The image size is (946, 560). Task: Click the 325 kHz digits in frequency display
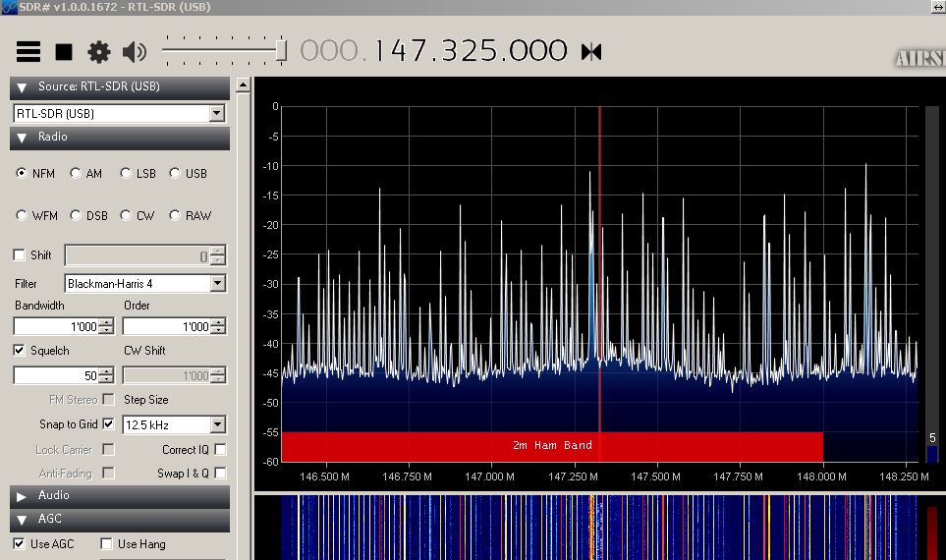469,51
